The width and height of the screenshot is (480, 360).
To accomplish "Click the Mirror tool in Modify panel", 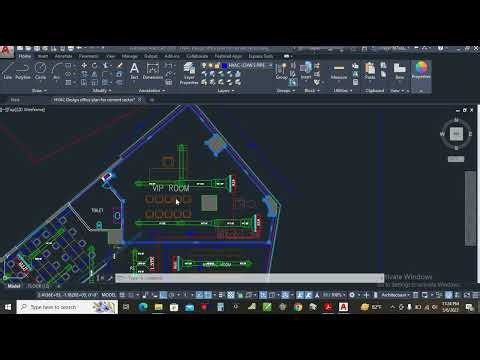I will 95,74.
